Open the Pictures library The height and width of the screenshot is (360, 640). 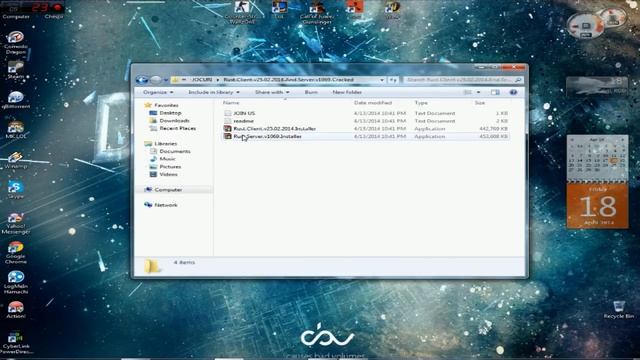[170, 167]
